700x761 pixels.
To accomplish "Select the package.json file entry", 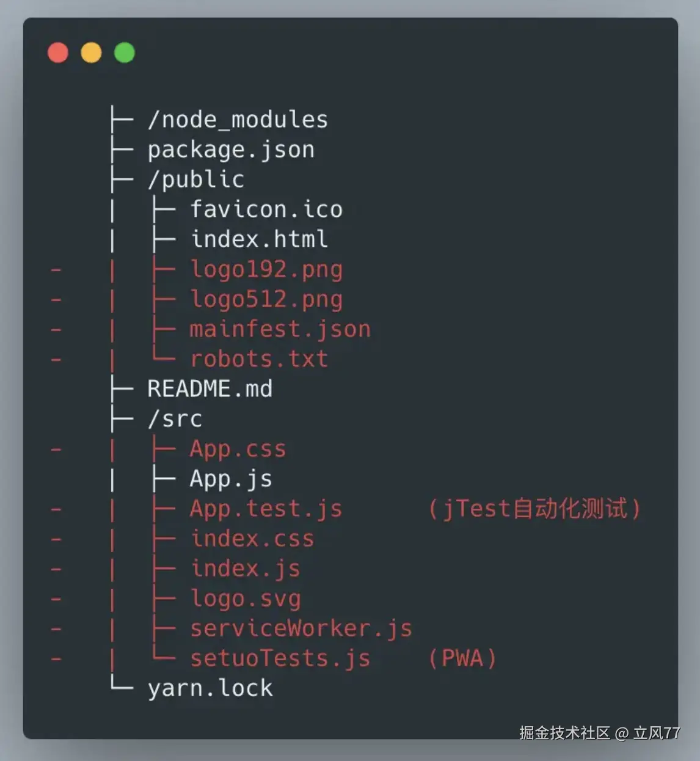I will tap(231, 150).
